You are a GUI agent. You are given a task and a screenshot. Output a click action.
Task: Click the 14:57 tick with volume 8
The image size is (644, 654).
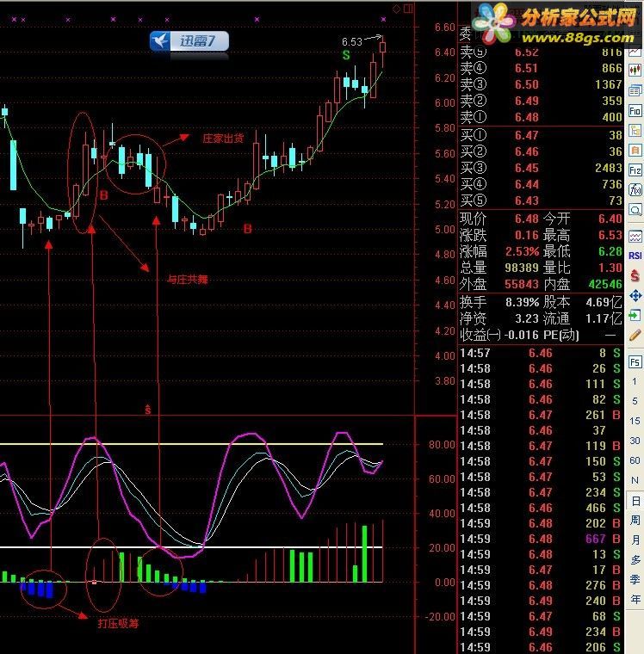540,353
